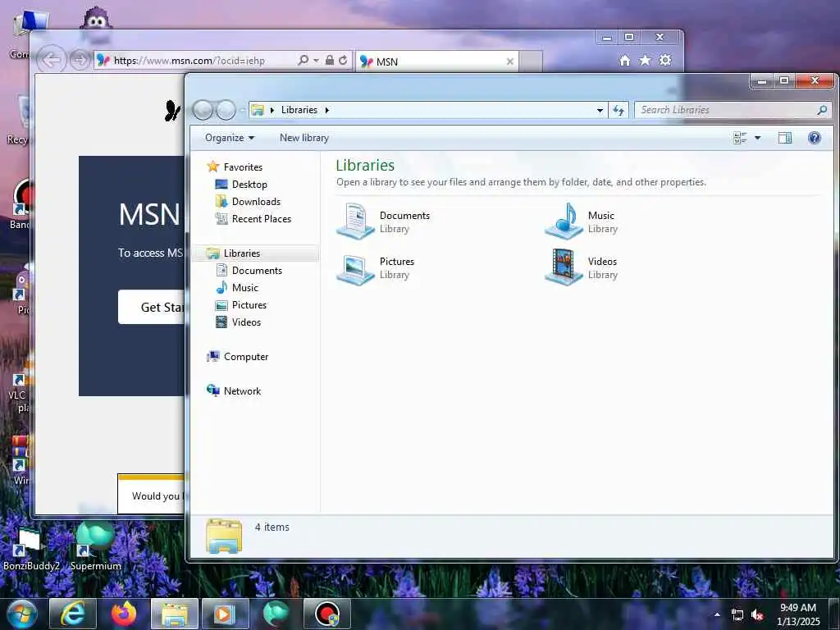Click the muted volume tray icon
The height and width of the screenshot is (630, 840).
point(757,614)
